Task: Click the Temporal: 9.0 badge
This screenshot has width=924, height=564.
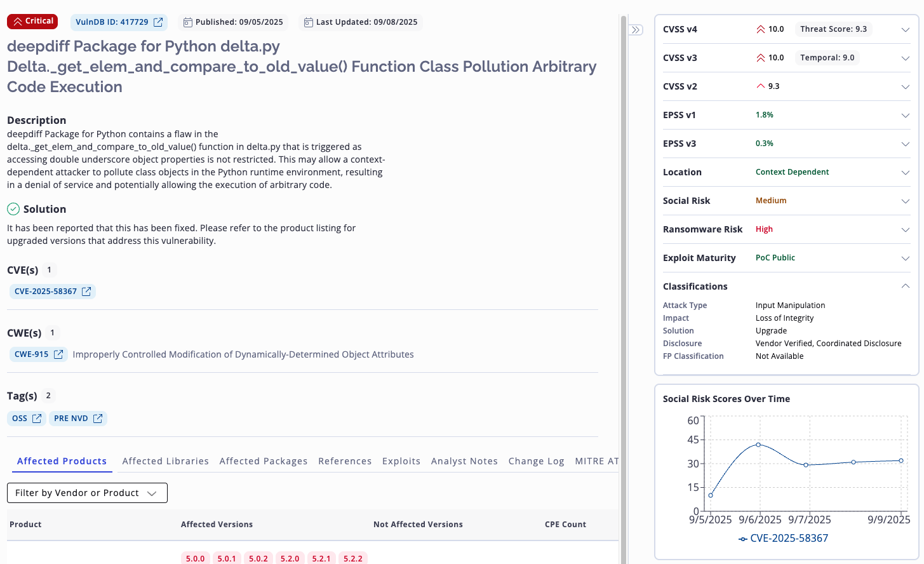Action: tap(827, 58)
